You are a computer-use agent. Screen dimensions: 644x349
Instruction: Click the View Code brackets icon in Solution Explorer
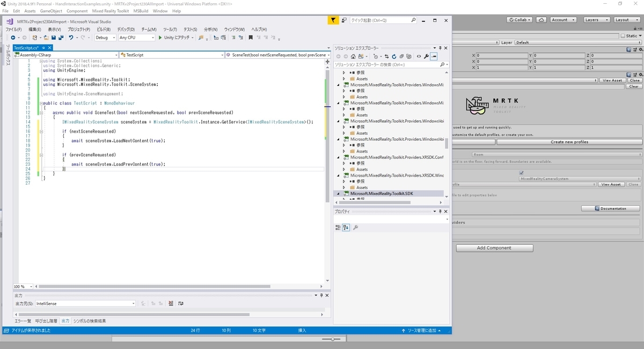(419, 56)
